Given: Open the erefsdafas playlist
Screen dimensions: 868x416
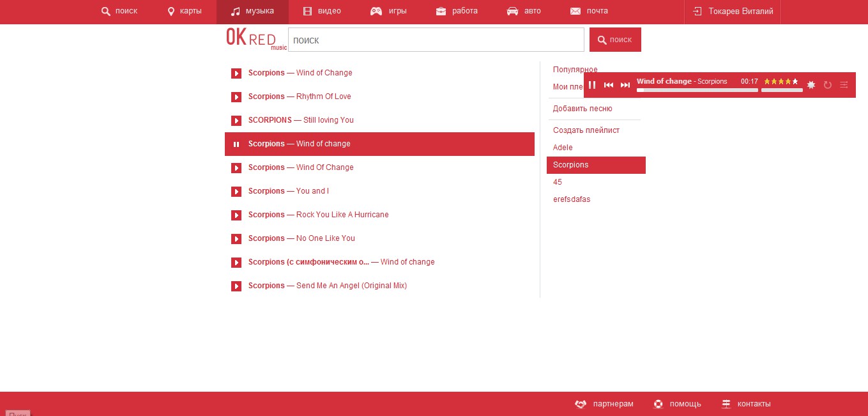Looking at the screenshot, I should click(x=572, y=199).
